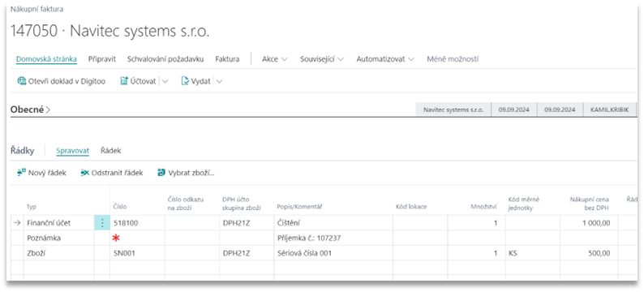Click the Množství column header

483,207
